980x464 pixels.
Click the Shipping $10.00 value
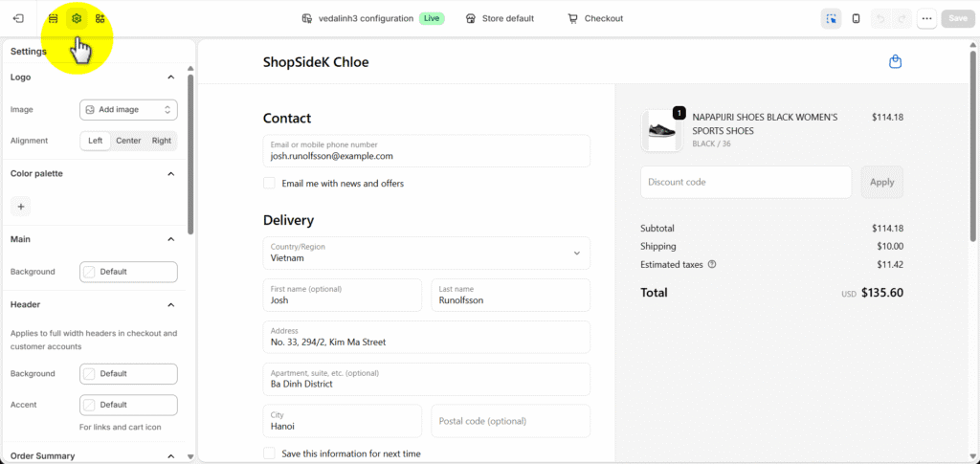pyautogui.click(x=890, y=246)
